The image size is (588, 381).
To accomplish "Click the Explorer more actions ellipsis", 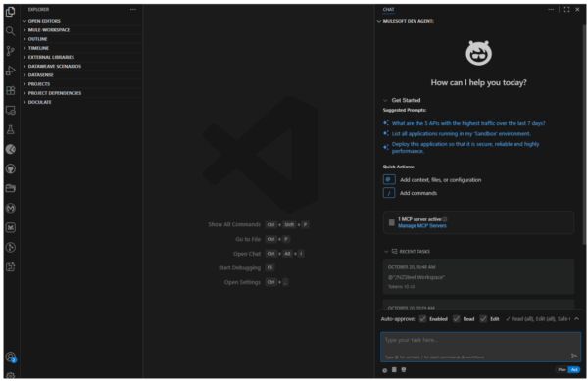I will click(133, 10).
